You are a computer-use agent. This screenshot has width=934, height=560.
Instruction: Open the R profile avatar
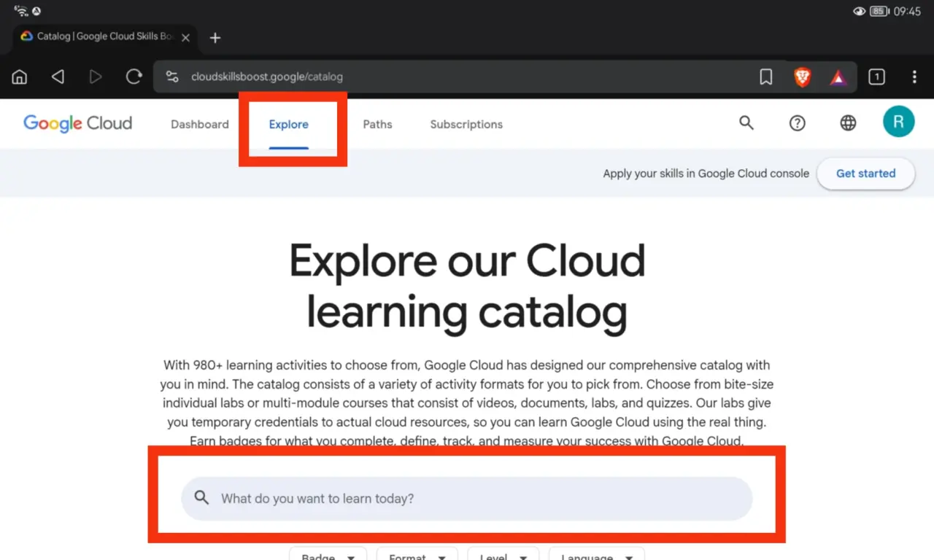click(x=898, y=121)
